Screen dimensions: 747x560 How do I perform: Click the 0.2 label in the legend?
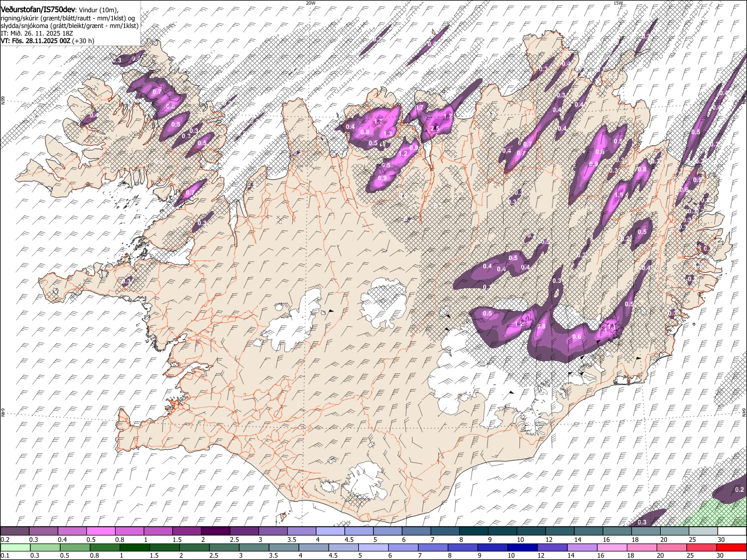(5, 540)
